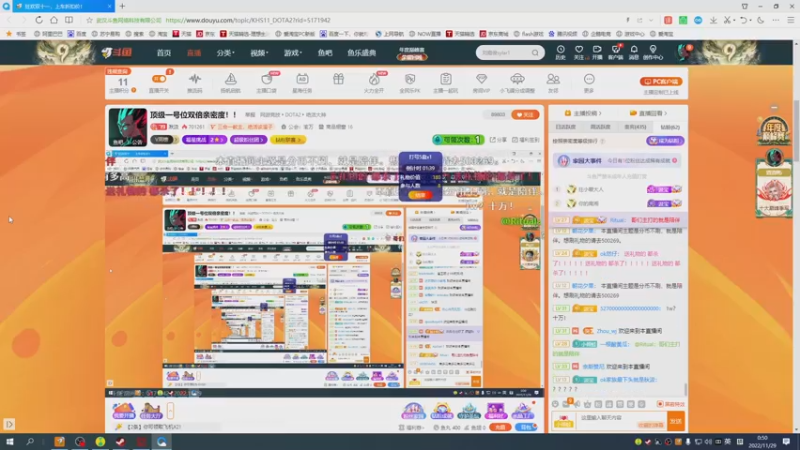Click the user avatar in header
The height and width of the screenshot is (450, 800).
pos(684,52)
